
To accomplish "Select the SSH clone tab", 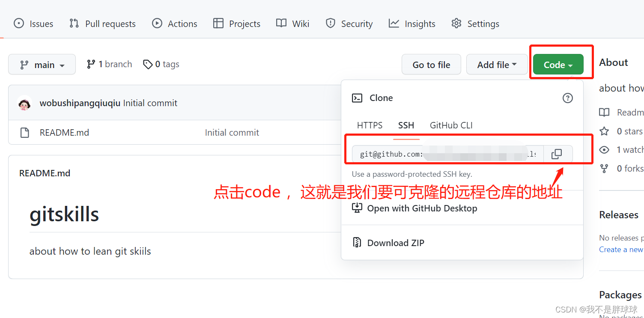I will pos(406,125).
